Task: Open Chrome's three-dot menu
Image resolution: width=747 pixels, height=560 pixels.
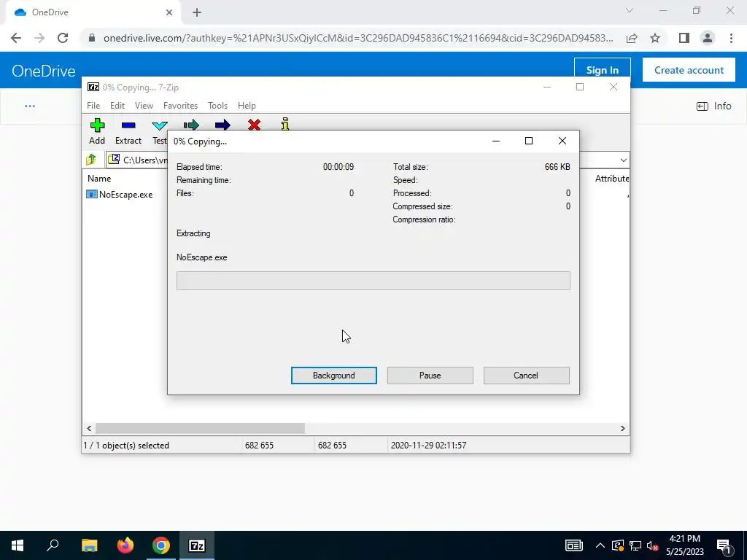Action: pos(731,38)
